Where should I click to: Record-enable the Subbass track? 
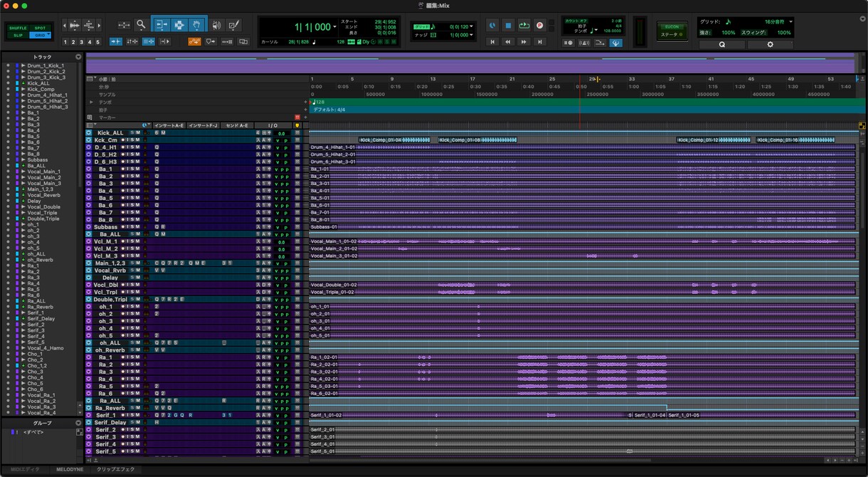[122, 227]
